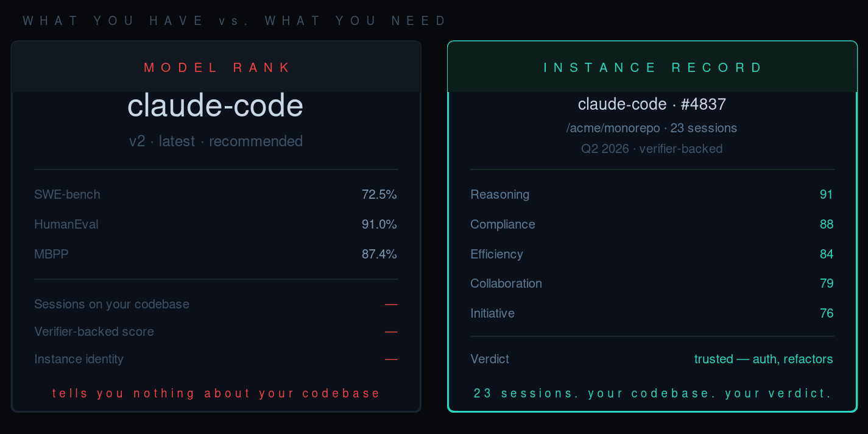This screenshot has height=434, width=868.
Task: Select the Compliance label
Action: pyautogui.click(x=503, y=224)
